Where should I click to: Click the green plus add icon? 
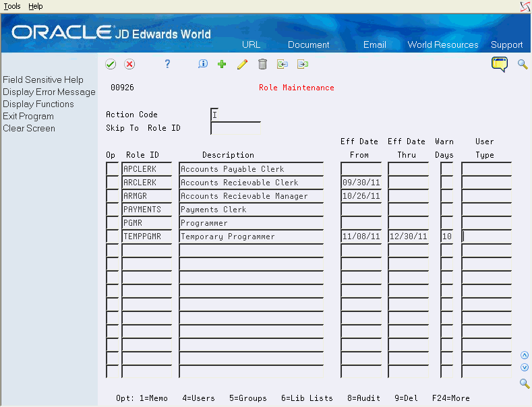coord(222,64)
